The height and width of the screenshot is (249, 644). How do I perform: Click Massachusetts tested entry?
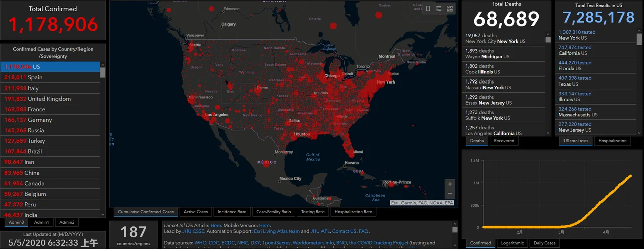(x=596, y=112)
